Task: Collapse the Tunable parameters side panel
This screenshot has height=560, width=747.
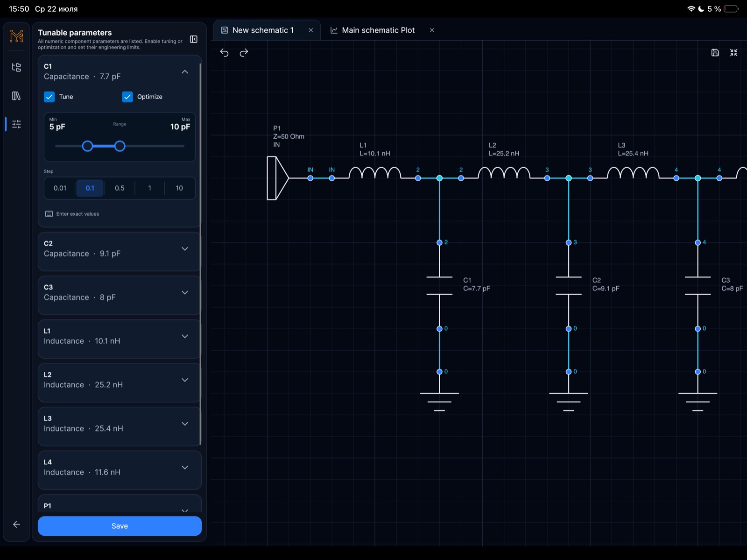Action: (x=194, y=39)
